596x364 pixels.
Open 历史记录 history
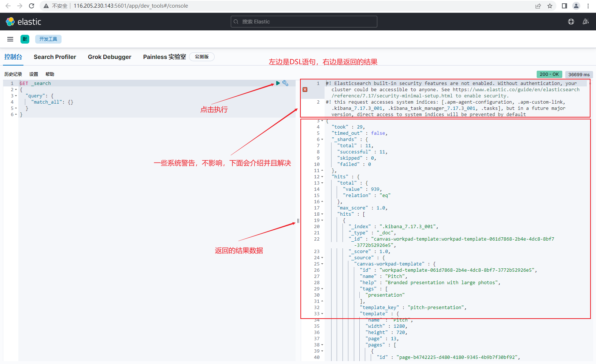(13, 74)
